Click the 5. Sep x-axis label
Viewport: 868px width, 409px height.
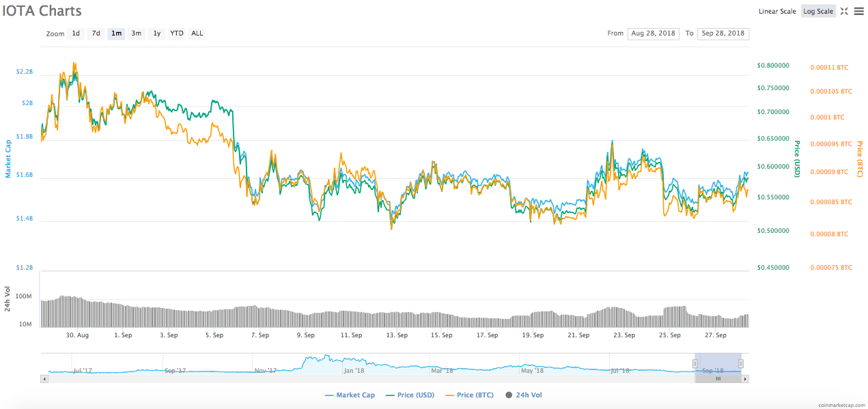(214, 335)
